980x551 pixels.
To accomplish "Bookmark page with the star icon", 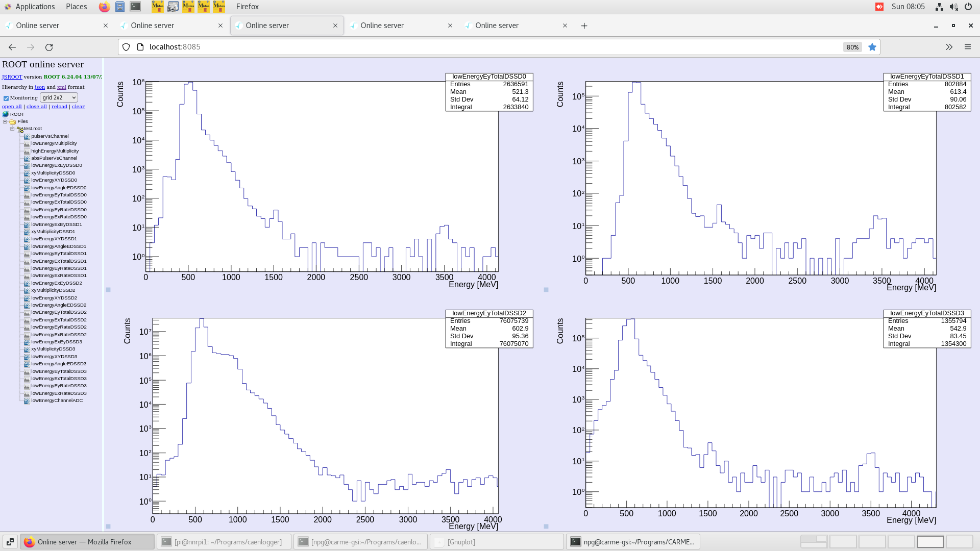I will [x=872, y=47].
